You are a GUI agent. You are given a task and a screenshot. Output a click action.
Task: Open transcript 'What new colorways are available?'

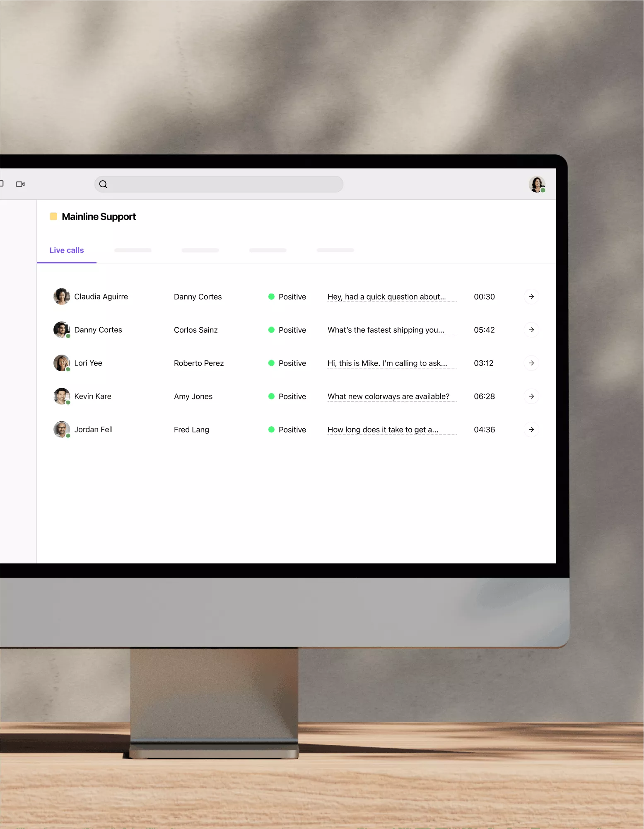click(x=388, y=396)
